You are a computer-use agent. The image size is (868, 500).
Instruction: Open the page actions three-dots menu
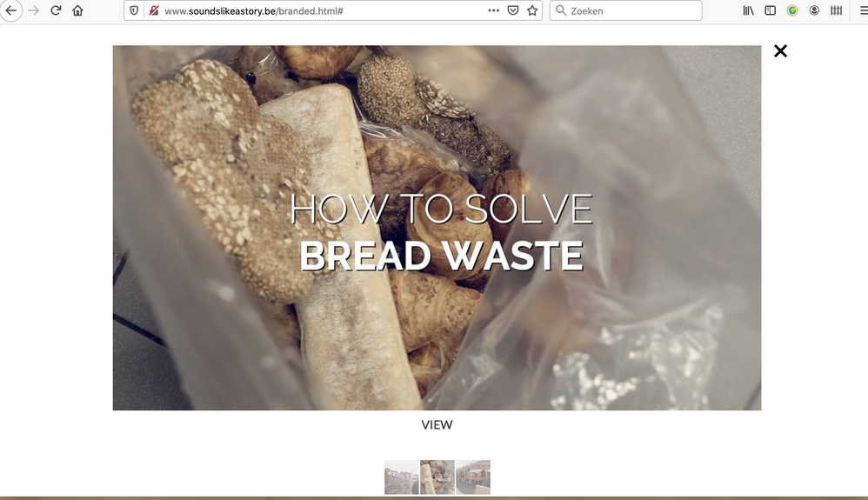point(493,10)
